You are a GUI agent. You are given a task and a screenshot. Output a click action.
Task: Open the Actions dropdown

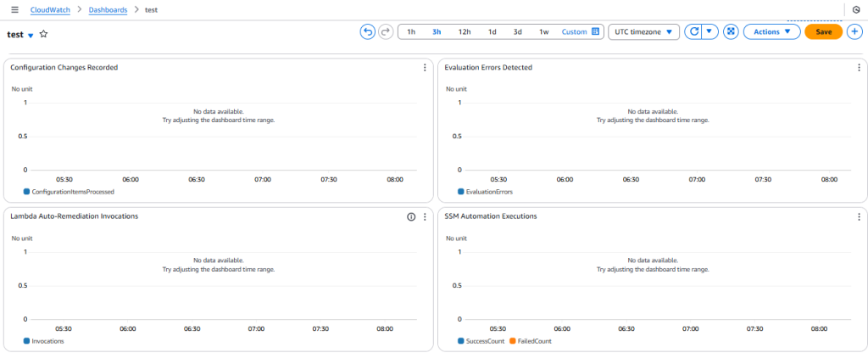(x=772, y=31)
